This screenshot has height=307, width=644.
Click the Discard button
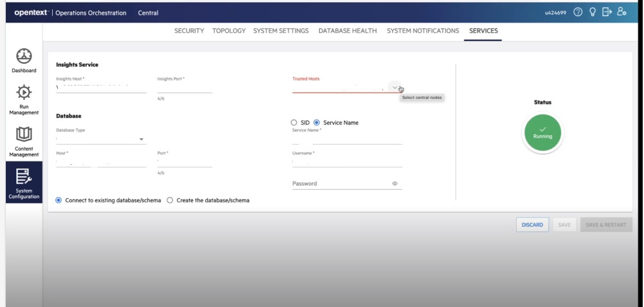(x=532, y=225)
